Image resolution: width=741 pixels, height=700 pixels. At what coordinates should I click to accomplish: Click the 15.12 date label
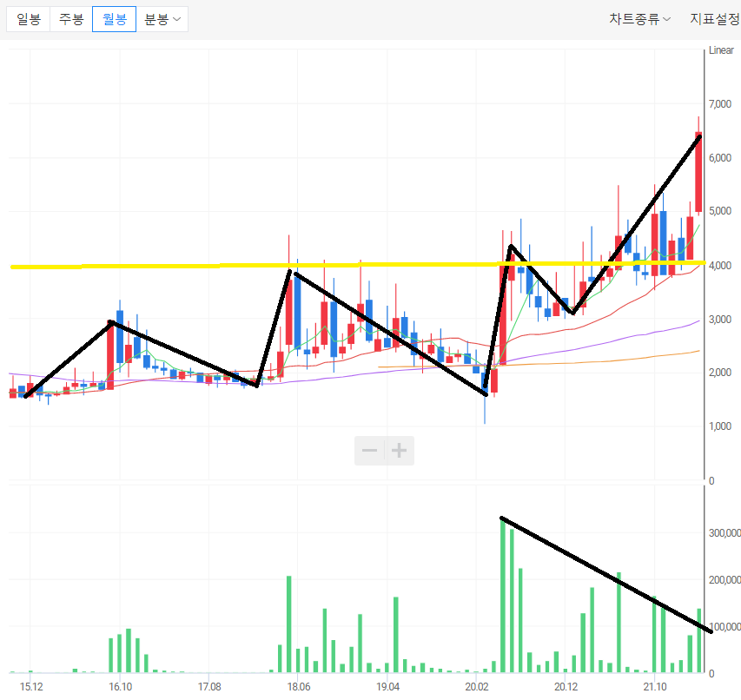[31, 687]
